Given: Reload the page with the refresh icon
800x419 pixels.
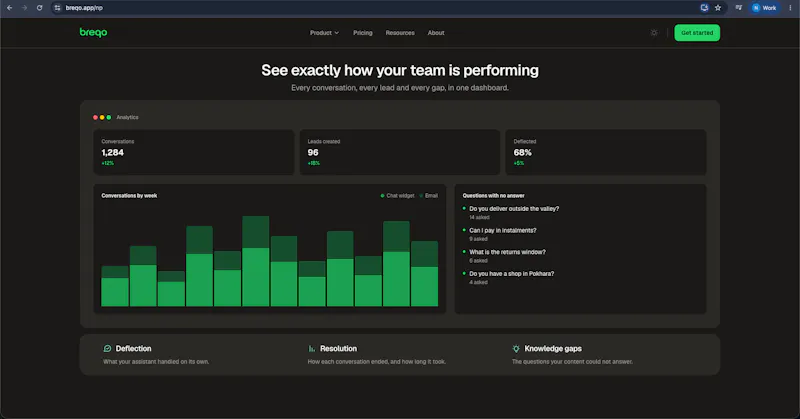Looking at the screenshot, I should [x=39, y=8].
